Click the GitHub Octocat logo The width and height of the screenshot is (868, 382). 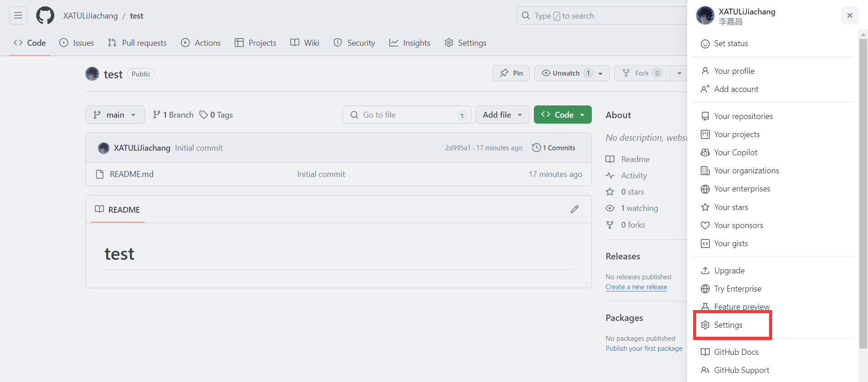[x=45, y=15]
